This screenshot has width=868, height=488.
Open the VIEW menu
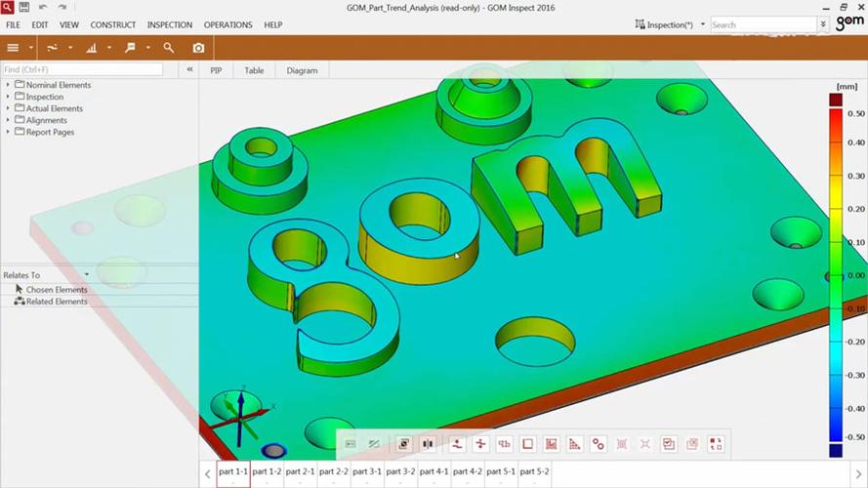[69, 25]
